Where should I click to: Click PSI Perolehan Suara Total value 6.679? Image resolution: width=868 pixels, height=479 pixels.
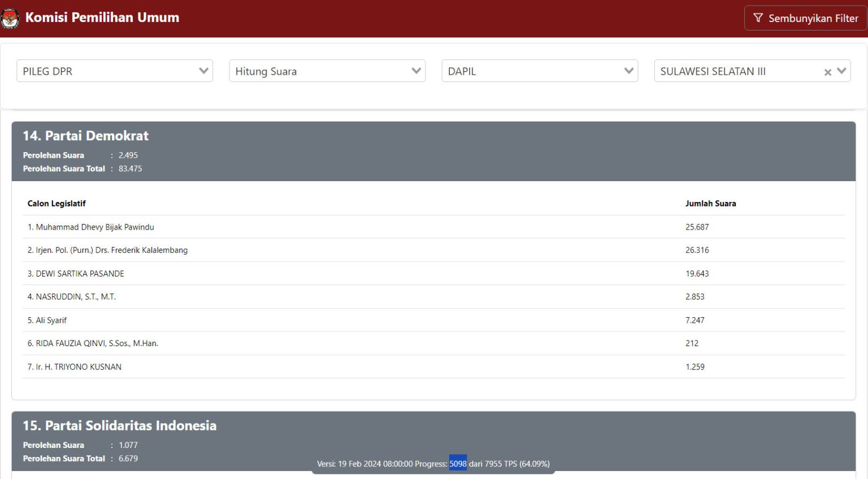tap(128, 459)
